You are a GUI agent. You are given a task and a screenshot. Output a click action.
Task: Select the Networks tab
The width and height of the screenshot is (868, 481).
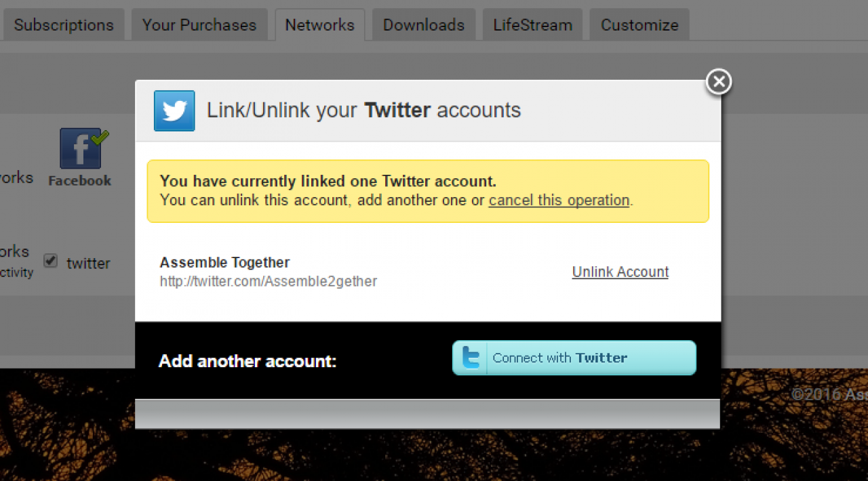click(x=319, y=25)
